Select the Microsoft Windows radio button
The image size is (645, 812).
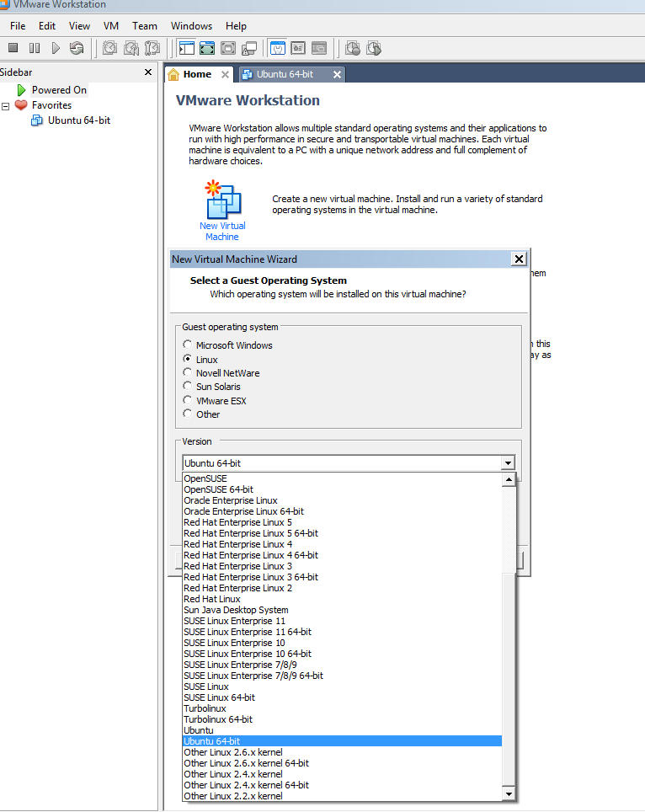[x=188, y=345]
